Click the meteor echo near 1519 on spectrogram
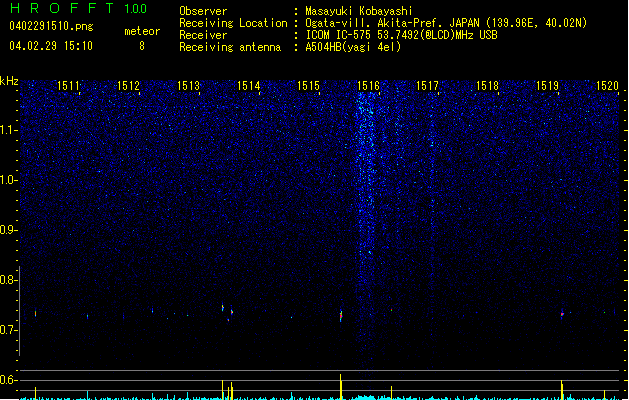 [x=562, y=314]
